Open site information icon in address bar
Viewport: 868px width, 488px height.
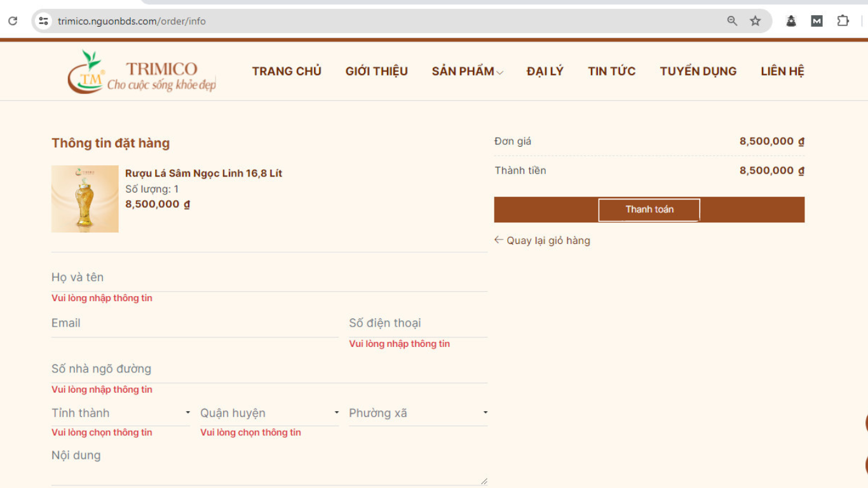pos(43,21)
